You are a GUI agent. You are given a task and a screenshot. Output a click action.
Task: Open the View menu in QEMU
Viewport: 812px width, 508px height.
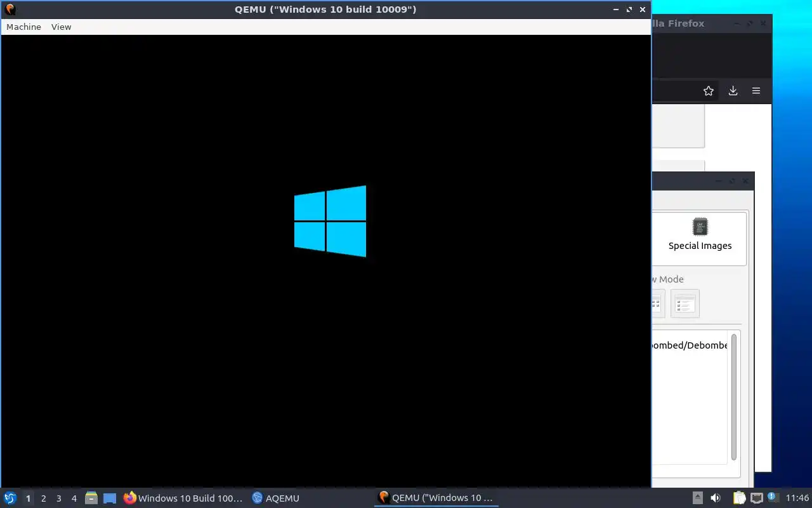(61, 27)
